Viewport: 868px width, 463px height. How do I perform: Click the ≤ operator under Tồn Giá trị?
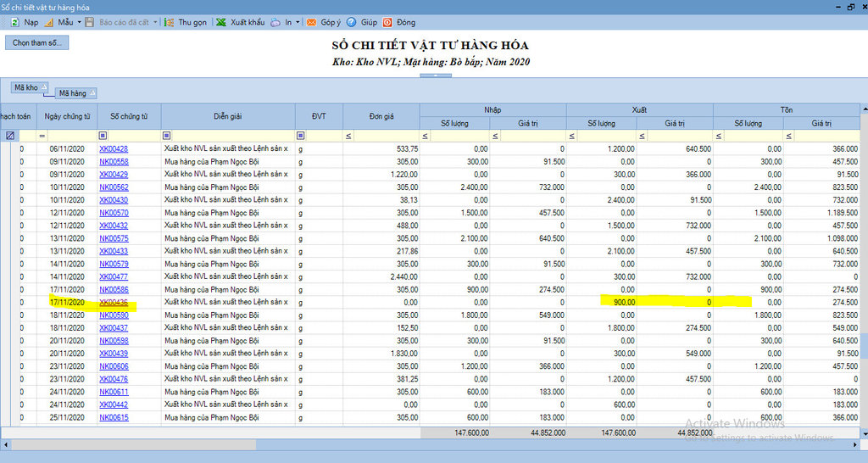pos(789,136)
